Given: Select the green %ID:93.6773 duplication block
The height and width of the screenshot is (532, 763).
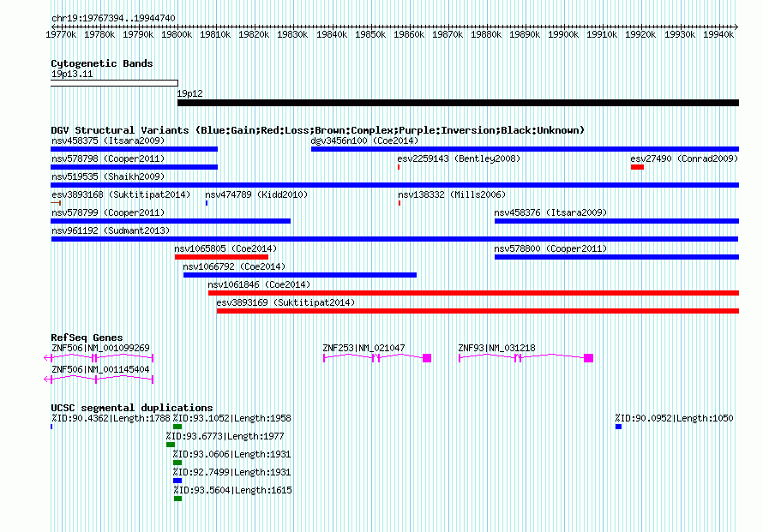Looking at the screenshot, I should [171, 445].
